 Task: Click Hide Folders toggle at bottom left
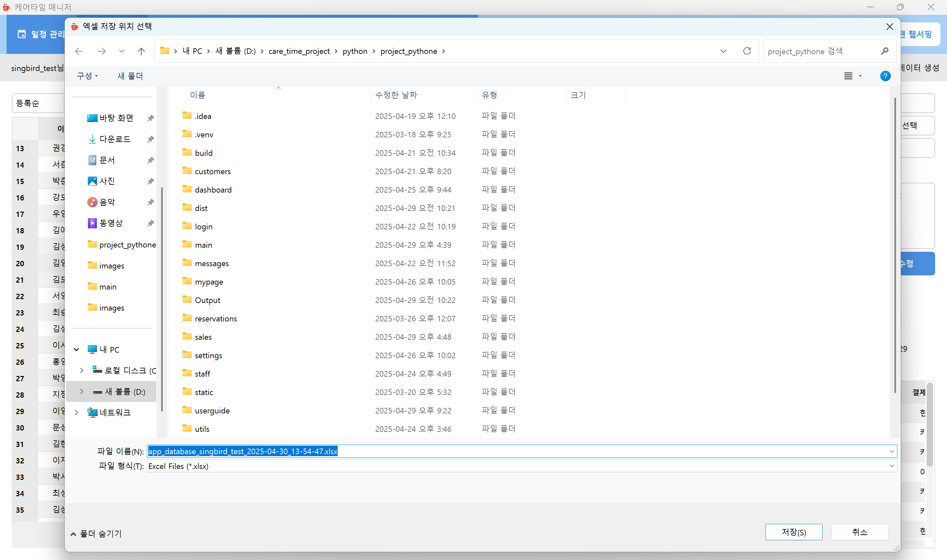click(x=96, y=534)
